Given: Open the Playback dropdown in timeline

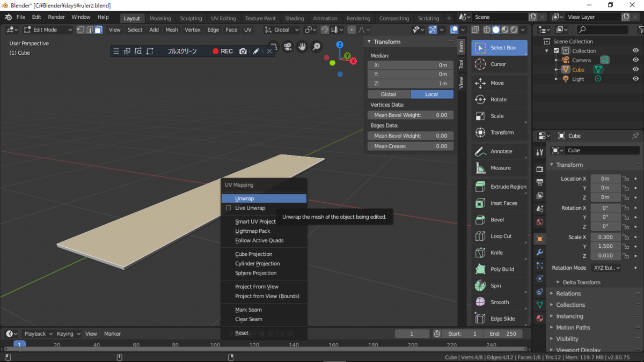Looking at the screenshot, I should (x=38, y=334).
